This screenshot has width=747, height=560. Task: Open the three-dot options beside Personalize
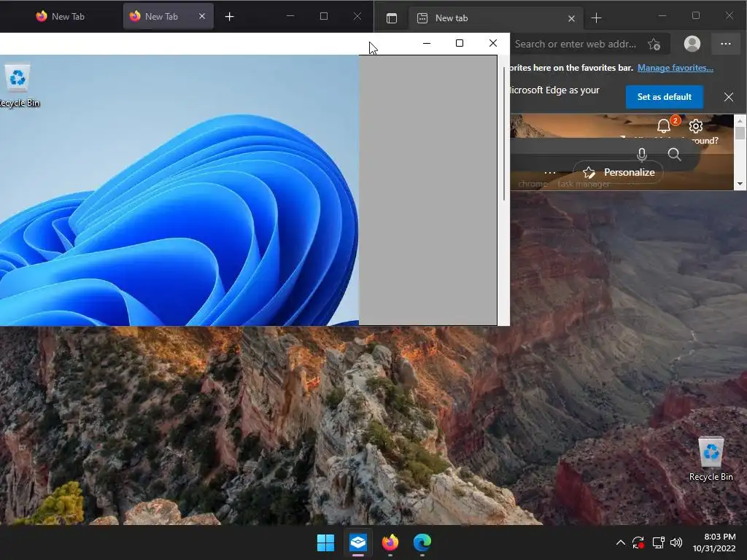click(x=550, y=172)
